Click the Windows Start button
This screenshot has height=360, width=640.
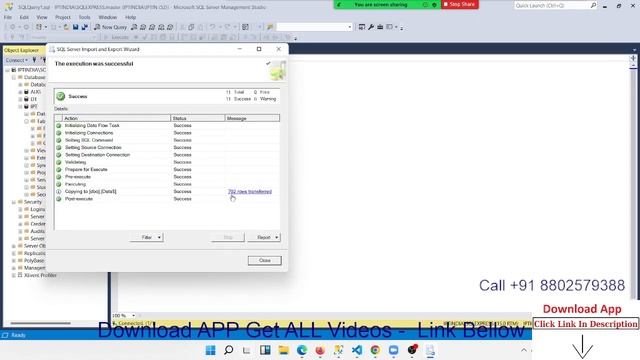tap(210, 350)
